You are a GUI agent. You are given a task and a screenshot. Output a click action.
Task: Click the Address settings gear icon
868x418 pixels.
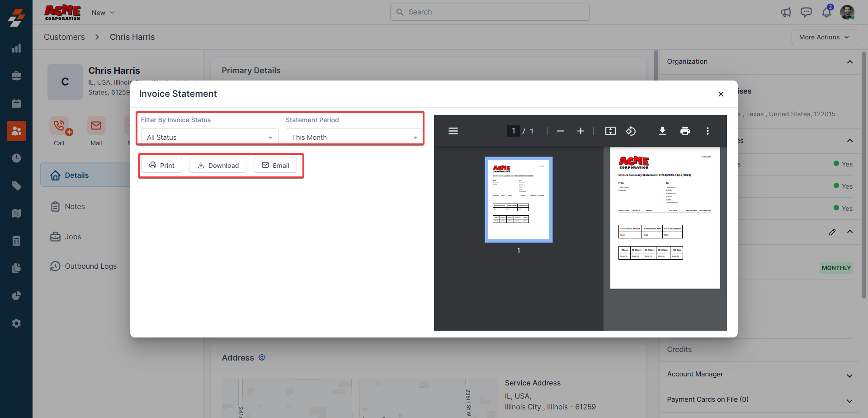[x=262, y=357]
